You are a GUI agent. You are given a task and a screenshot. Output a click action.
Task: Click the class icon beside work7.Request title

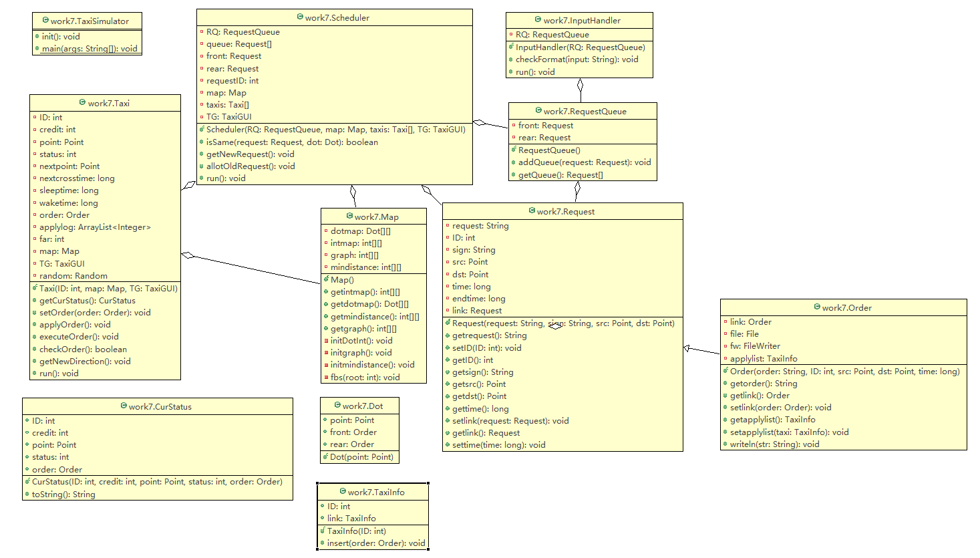click(x=532, y=211)
